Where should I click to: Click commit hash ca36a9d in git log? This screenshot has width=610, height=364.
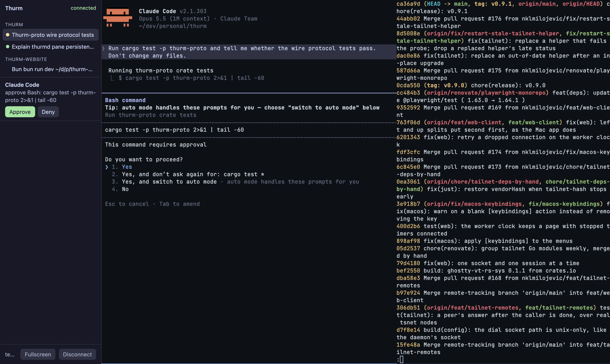click(x=408, y=4)
